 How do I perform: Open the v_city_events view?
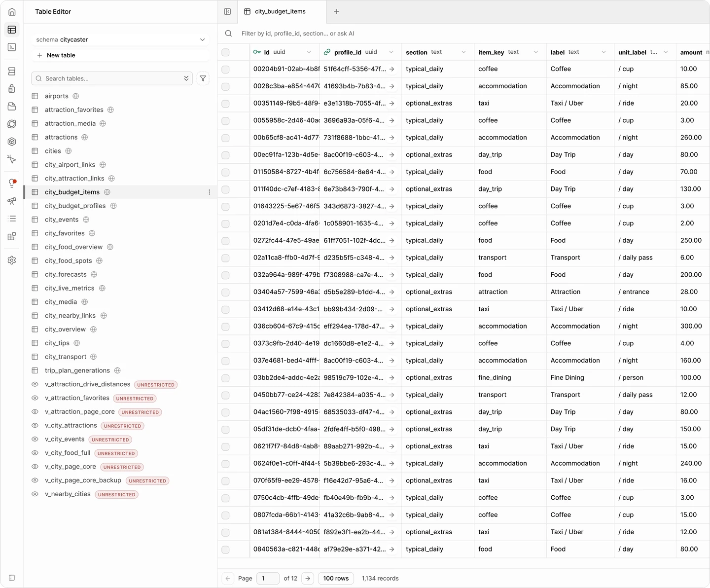click(65, 439)
